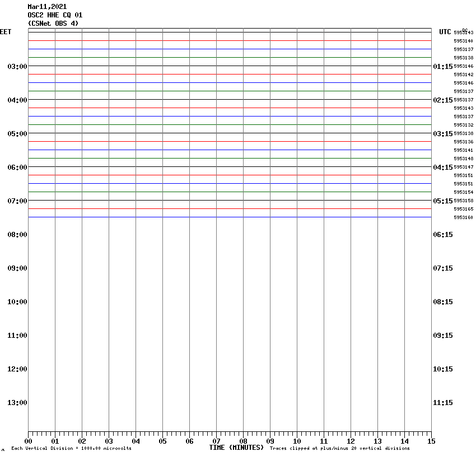
Task: Click the EET column header
Action: tap(5, 32)
